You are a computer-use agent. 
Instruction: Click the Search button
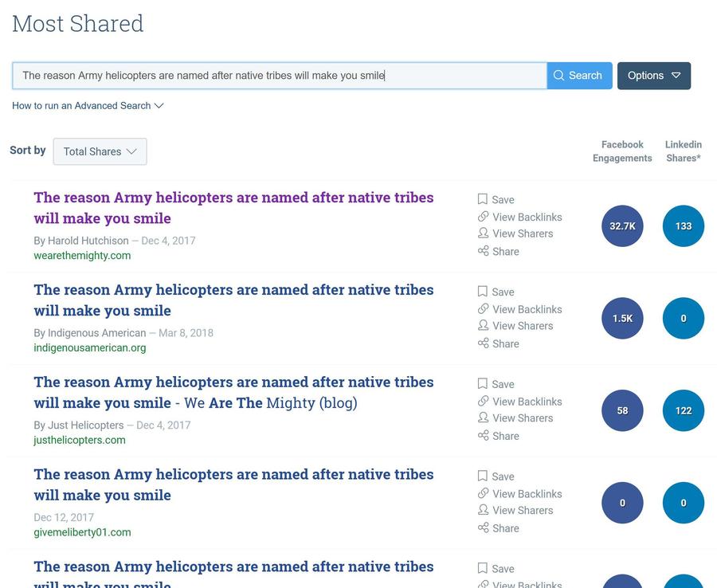click(579, 76)
